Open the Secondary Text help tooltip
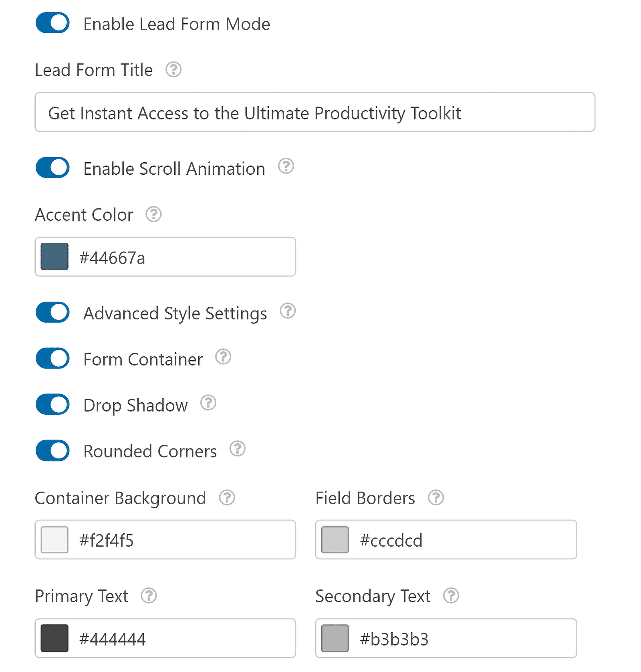The image size is (641, 672). pyautogui.click(x=451, y=596)
